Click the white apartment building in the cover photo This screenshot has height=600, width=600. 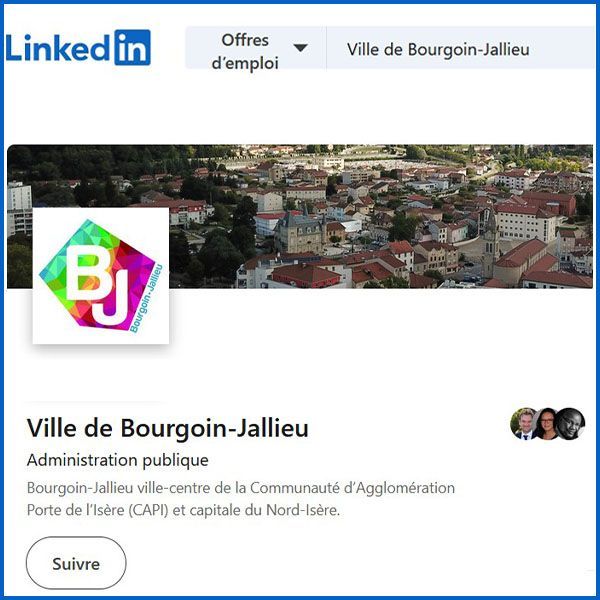click(x=19, y=209)
